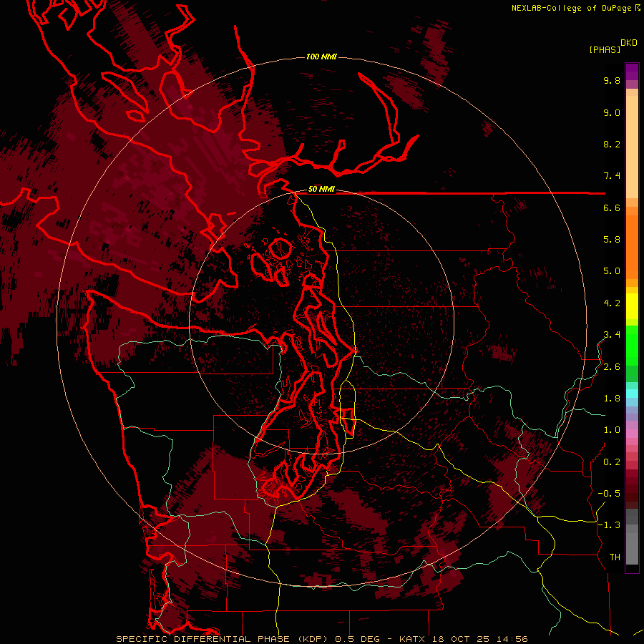The height and width of the screenshot is (644, 644).
Task: Click the DKD label above the color scale
Action: (629, 42)
